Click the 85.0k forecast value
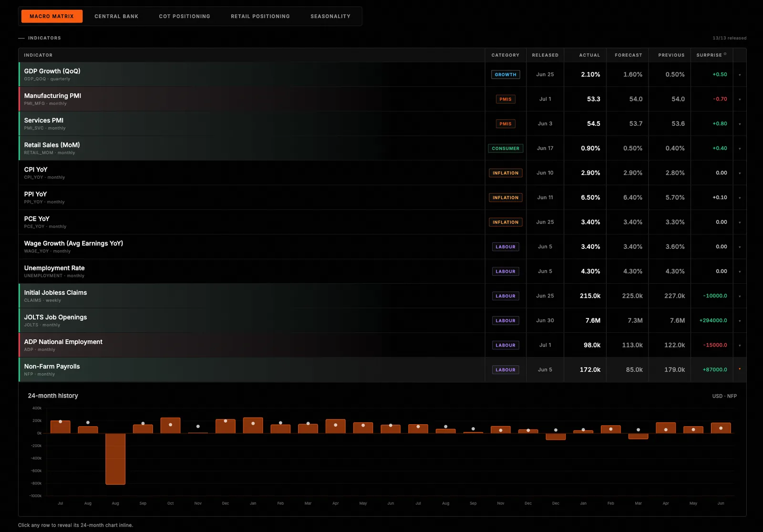The height and width of the screenshot is (532, 763). 634,370
